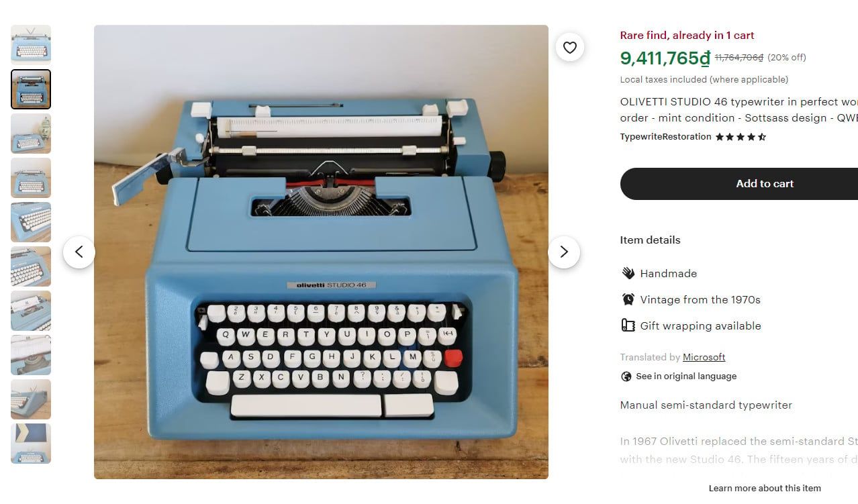
Task: Click the gift wrapping icon
Action: coord(628,325)
